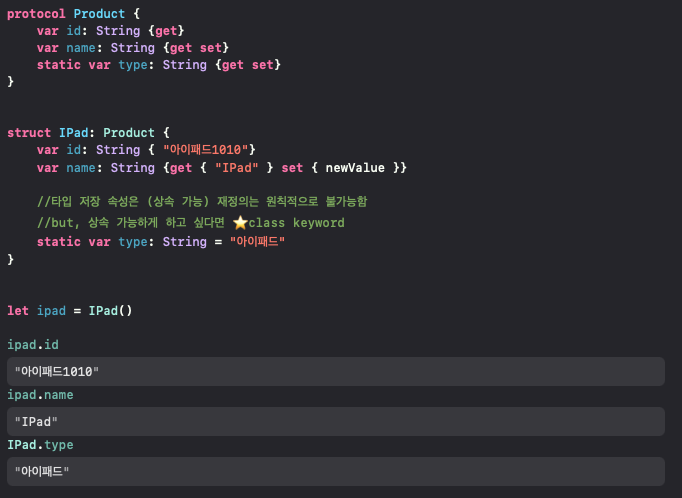Click the comment starting with //타입 저장 속성은
Viewport: 682px width, 498px height.
(x=202, y=201)
